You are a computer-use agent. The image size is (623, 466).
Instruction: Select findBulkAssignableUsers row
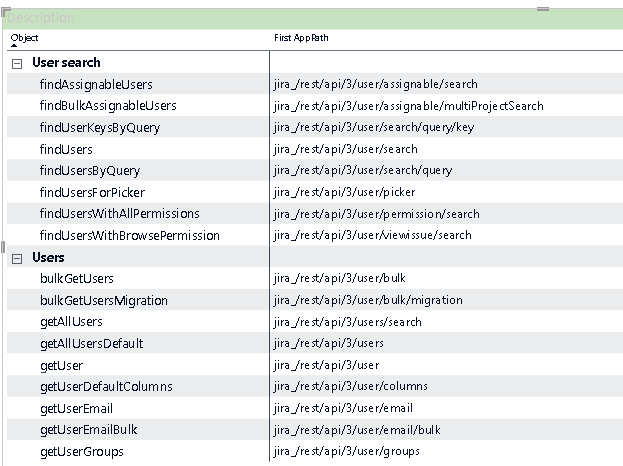point(315,105)
